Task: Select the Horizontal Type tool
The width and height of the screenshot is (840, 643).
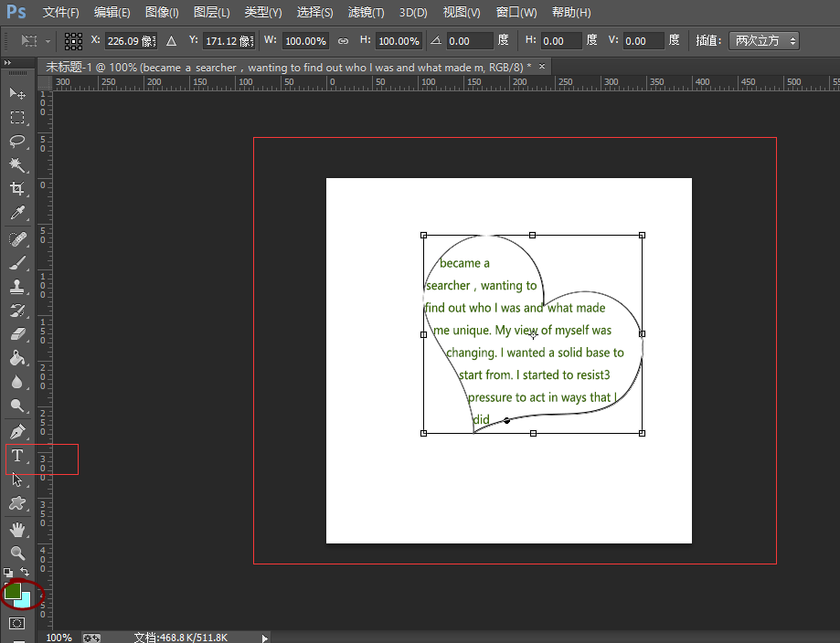Action: point(16,456)
